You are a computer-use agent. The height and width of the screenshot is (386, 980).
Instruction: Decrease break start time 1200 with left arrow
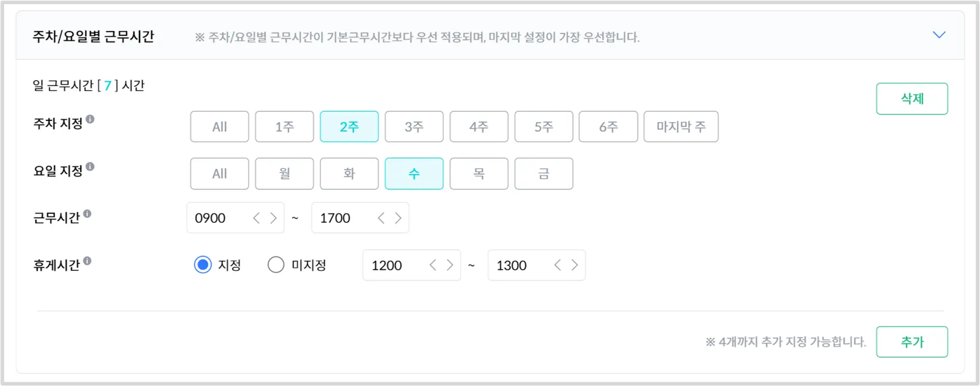coord(433,266)
